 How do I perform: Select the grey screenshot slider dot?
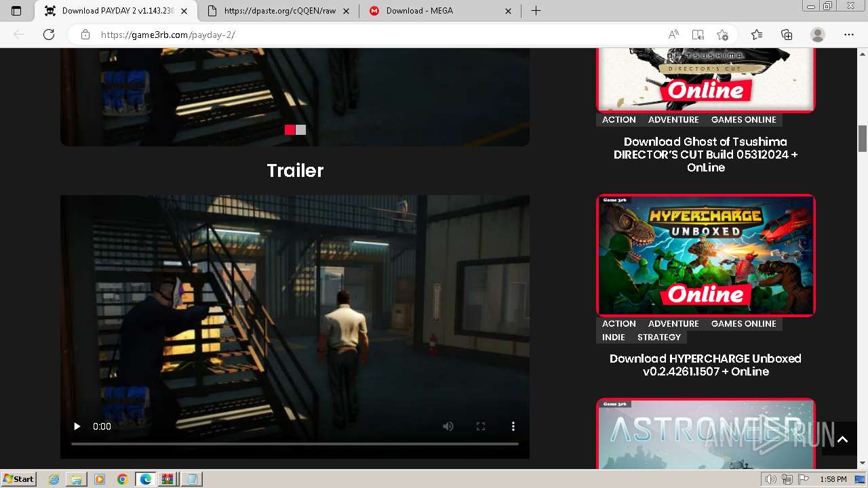[300, 130]
